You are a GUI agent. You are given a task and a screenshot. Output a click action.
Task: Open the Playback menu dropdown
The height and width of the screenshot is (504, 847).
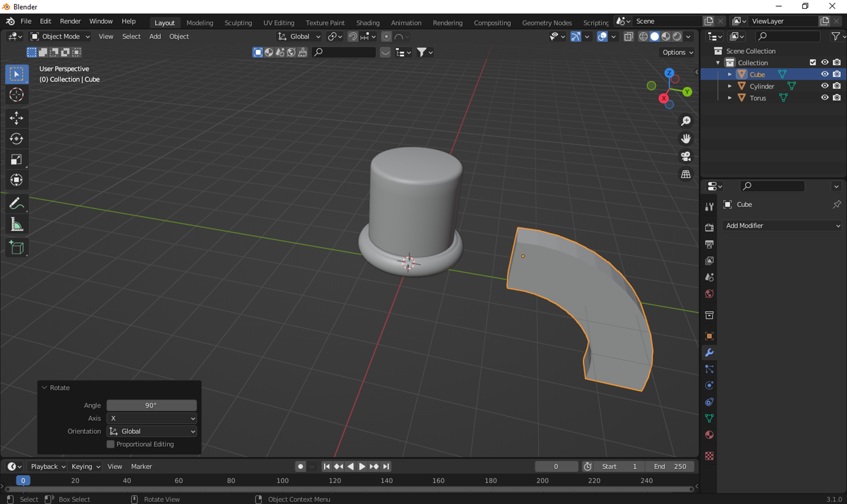[x=48, y=466]
